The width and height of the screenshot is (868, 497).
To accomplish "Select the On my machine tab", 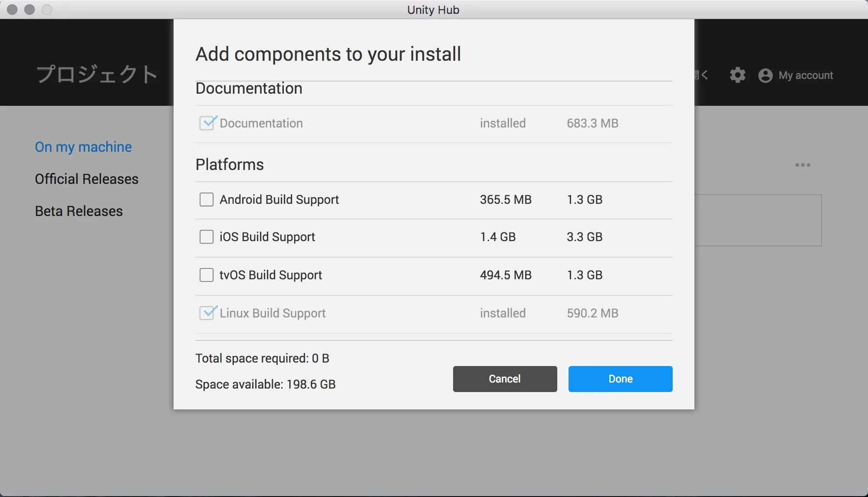I will 83,147.
